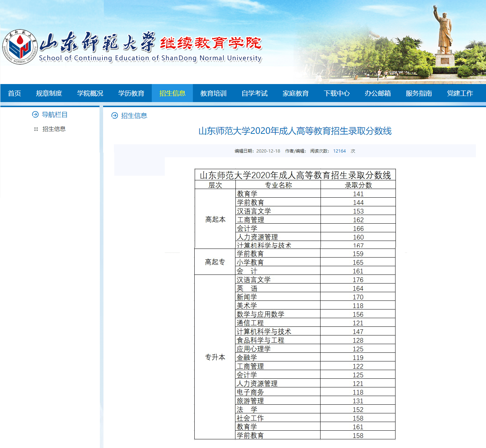
Task: Click the grid bullet icon before sidebar 招生信息
Action: 36,129
